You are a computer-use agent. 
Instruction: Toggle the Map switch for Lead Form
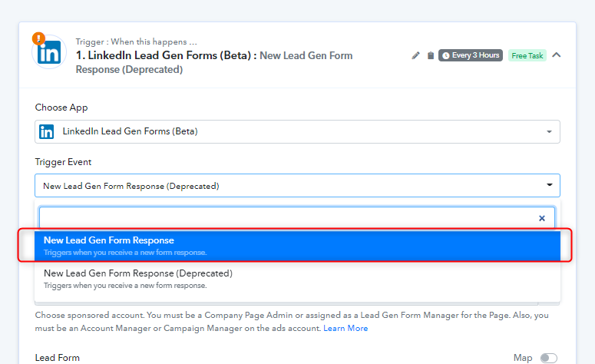(549, 358)
